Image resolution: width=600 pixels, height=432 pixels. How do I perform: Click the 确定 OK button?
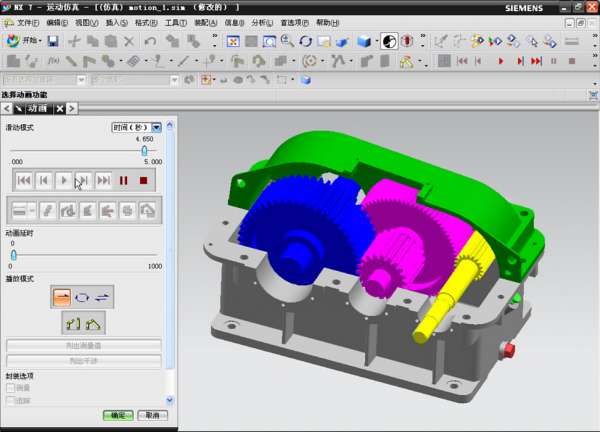click(x=118, y=416)
